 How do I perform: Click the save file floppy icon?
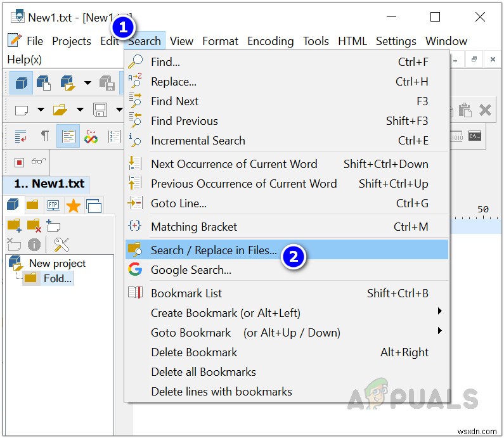[100, 110]
